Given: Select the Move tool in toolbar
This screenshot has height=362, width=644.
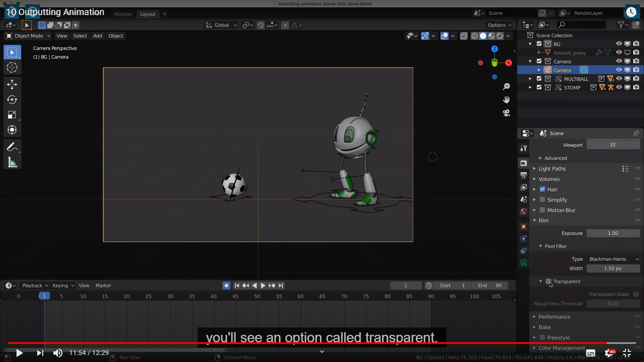Looking at the screenshot, I should click(12, 84).
